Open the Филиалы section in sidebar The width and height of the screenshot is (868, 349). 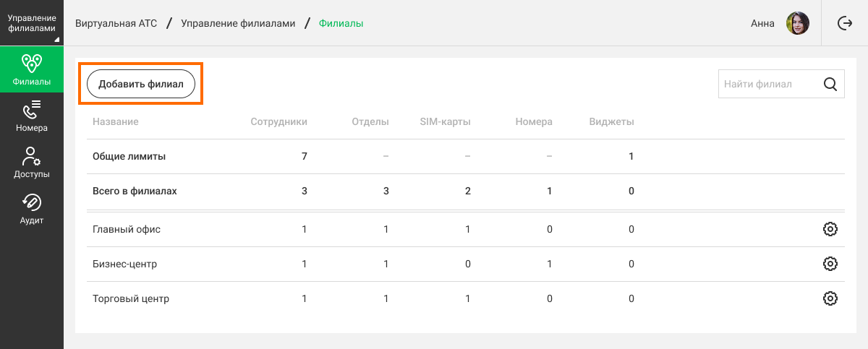[32, 69]
